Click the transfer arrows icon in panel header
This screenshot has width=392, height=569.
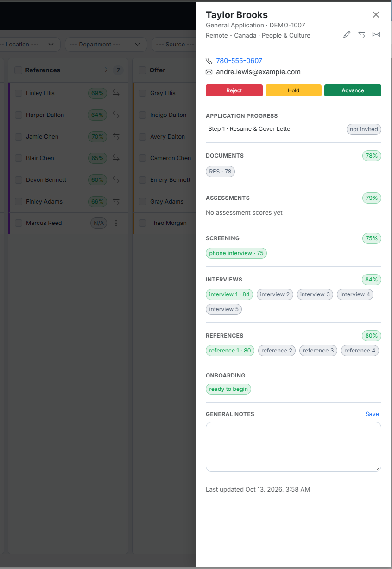tap(361, 35)
